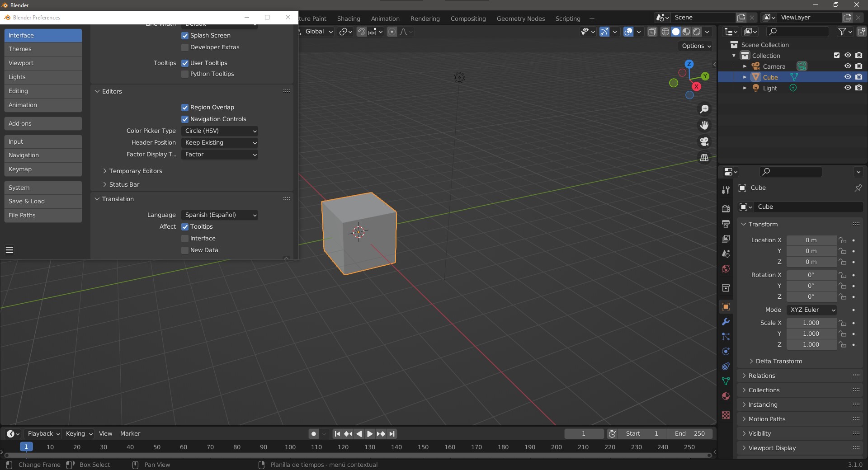
Task: Hide the Cube in viewport via eye icon
Action: [848, 77]
